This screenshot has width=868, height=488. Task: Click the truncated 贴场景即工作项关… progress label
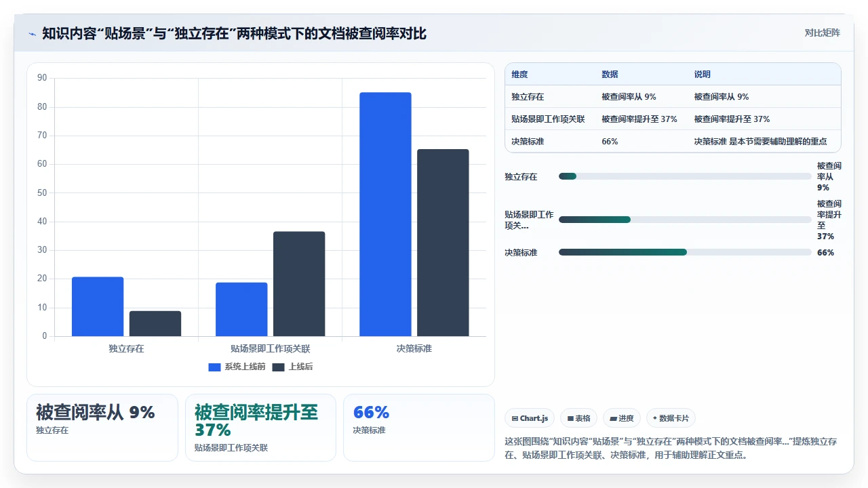(529, 220)
